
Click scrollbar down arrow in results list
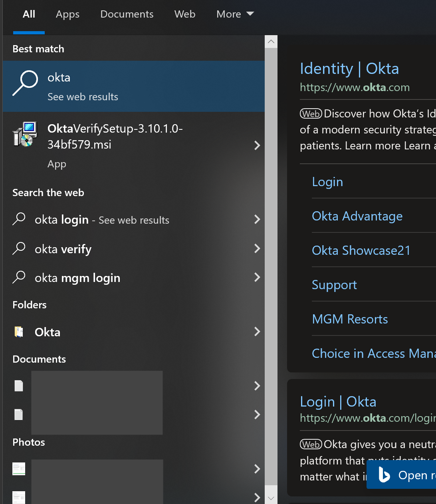[271, 498]
